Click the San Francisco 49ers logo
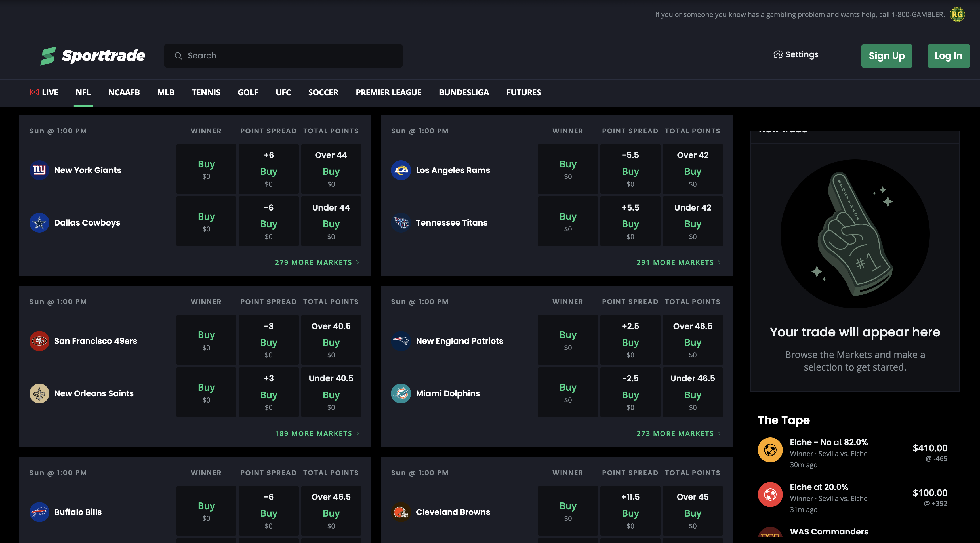The image size is (980, 543). (39, 341)
